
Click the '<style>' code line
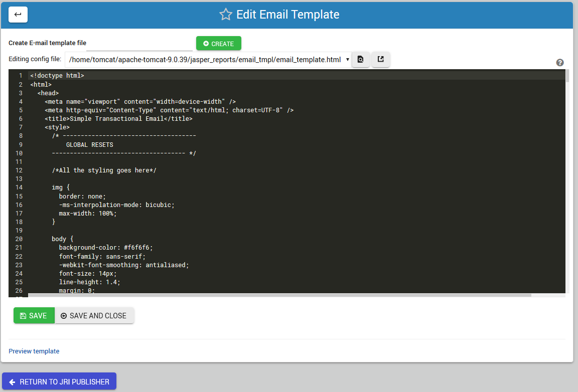click(57, 127)
